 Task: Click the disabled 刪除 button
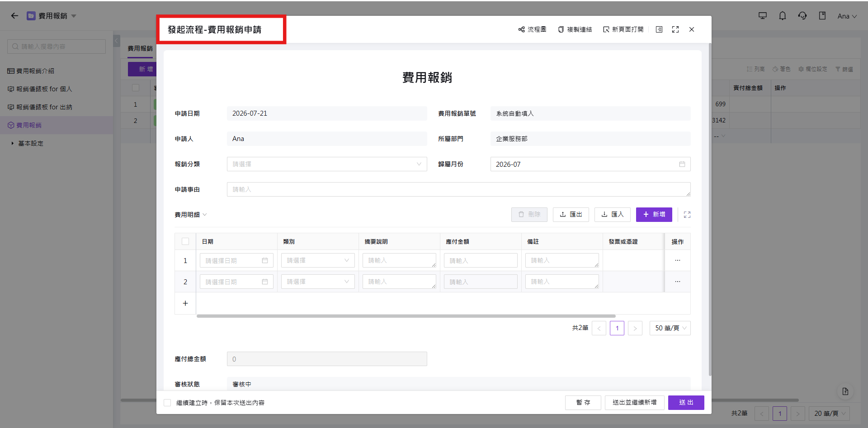(x=529, y=215)
